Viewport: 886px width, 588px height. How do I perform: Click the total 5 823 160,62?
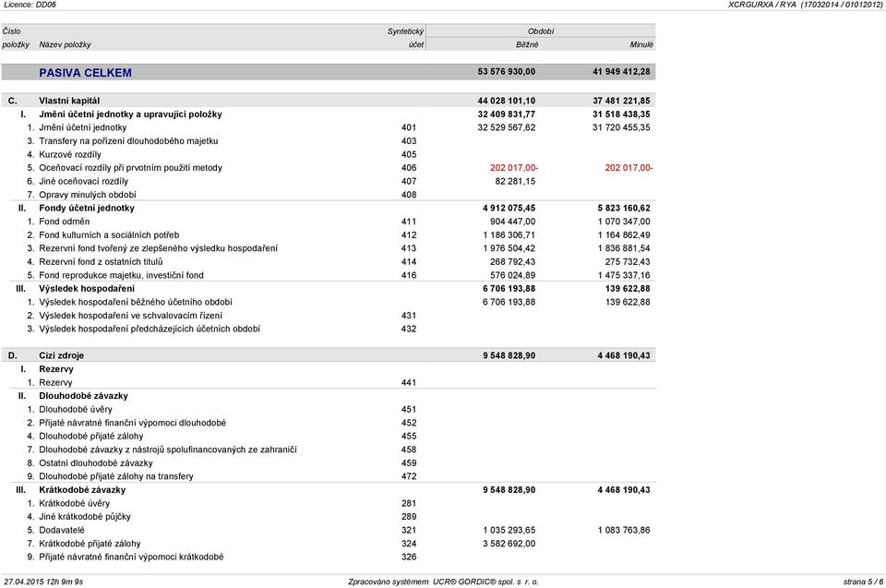point(624,208)
